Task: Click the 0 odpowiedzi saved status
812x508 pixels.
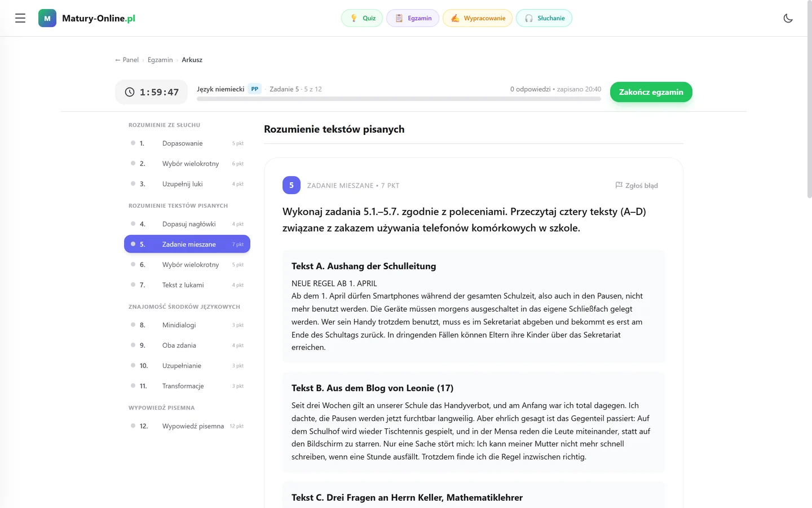Action: click(x=555, y=89)
